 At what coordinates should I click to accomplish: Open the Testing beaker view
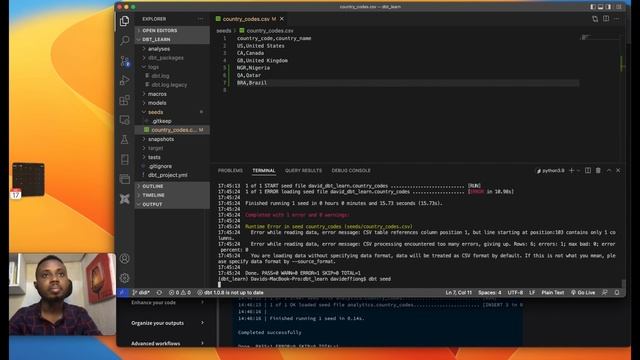(124, 140)
